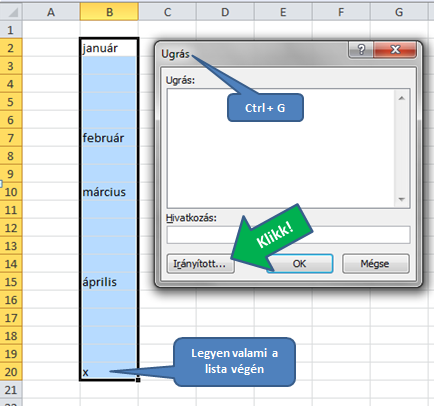Open the Irányított... special options
This screenshot has height=406, width=434.
click(200, 264)
